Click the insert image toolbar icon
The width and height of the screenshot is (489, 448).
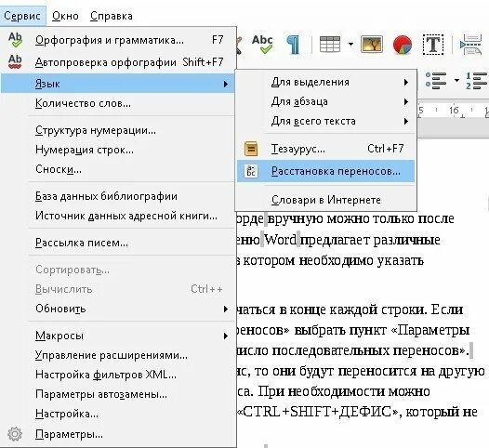(x=372, y=45)
